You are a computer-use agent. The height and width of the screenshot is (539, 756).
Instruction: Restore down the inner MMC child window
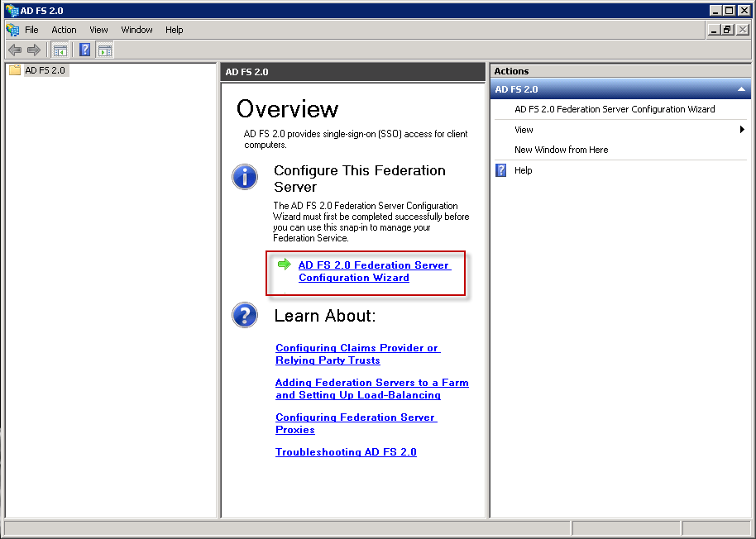[x=727, y=30]
